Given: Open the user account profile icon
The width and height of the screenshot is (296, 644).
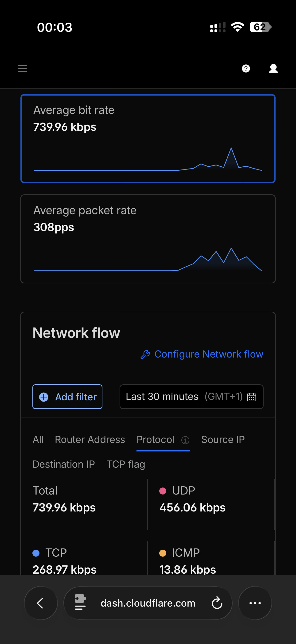Looking at the screenshot, I should [x=273, y=68].
